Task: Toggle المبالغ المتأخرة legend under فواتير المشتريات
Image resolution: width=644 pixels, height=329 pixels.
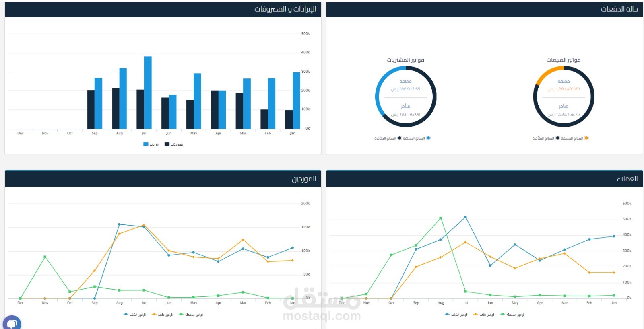Action: (388, 138)
